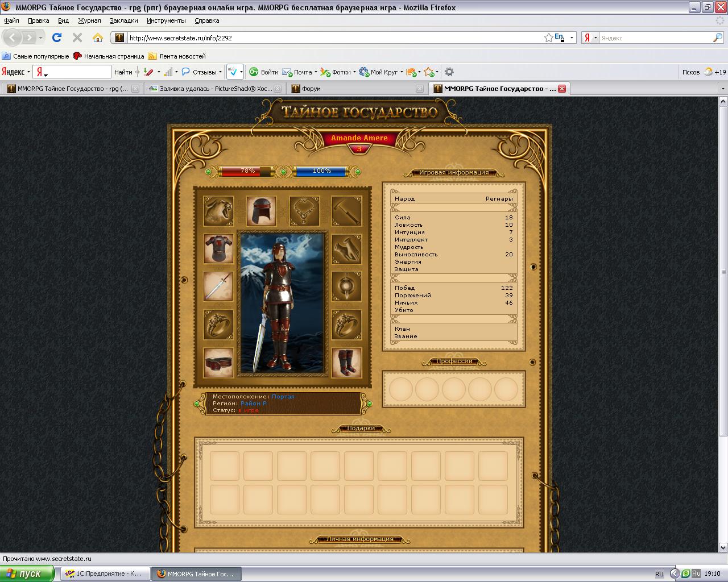This screenshot has width=728, height=582.
Task: Open the shield equipment slot
Action: tap(346, 286)
